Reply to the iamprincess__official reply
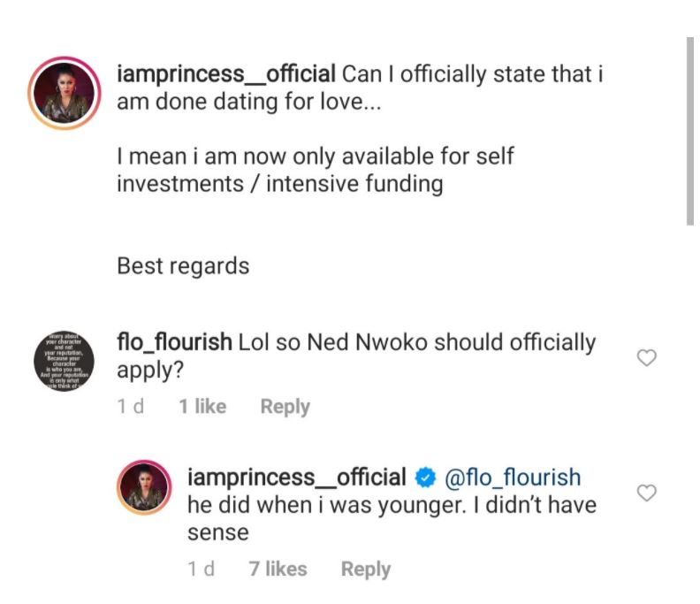700x604 pixels. [365, 570]
